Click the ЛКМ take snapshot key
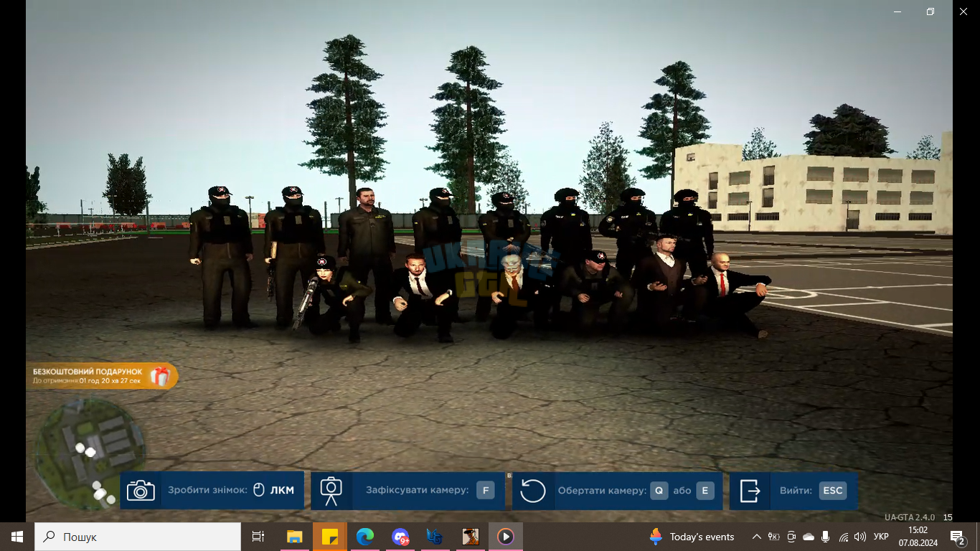This screenshot has width=980, height=551. click(282, 491)
